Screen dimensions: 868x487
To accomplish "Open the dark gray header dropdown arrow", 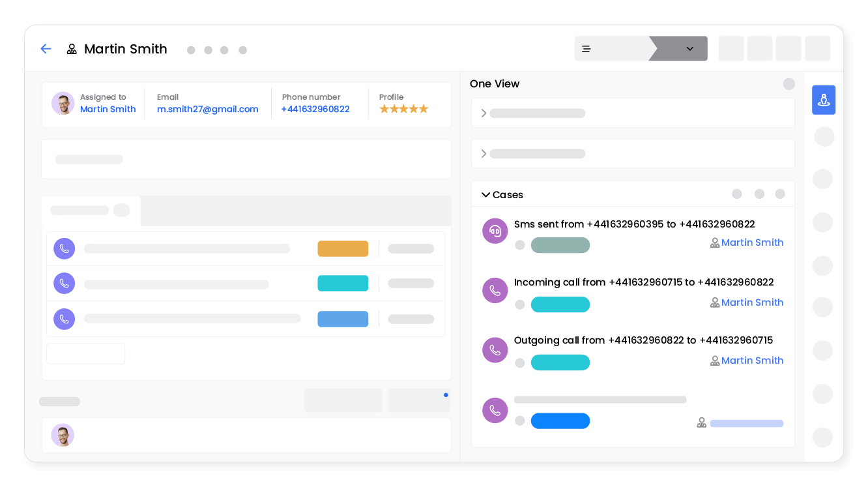I will pyautogui.click(x=690, y=49).
